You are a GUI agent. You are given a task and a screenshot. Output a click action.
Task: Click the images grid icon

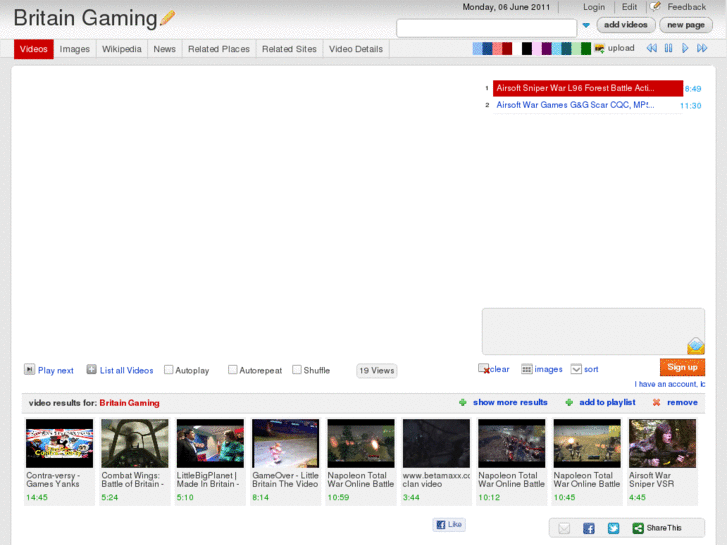[x=527, y=369]
